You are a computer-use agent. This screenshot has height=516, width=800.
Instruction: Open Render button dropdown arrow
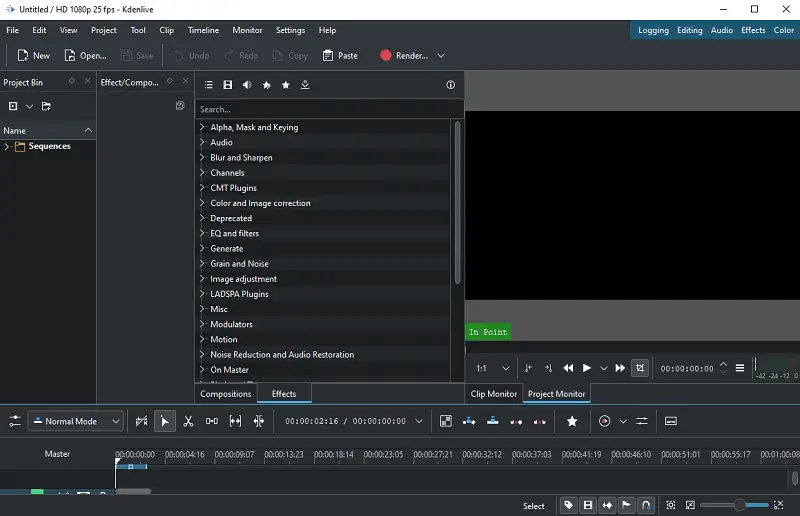tap(441, 56)
